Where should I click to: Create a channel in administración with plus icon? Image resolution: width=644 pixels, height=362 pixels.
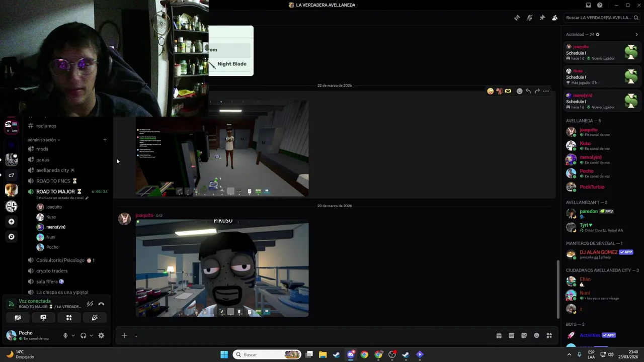pos(105,140)
